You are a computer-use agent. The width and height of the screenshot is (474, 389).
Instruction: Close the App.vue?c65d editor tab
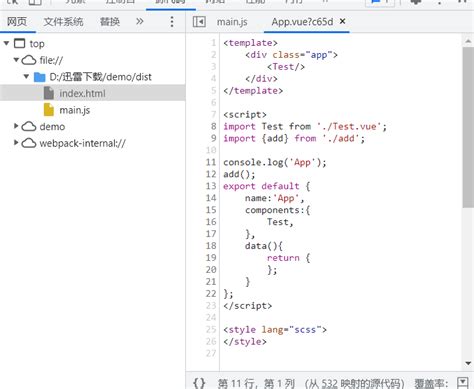coord(342,21)
